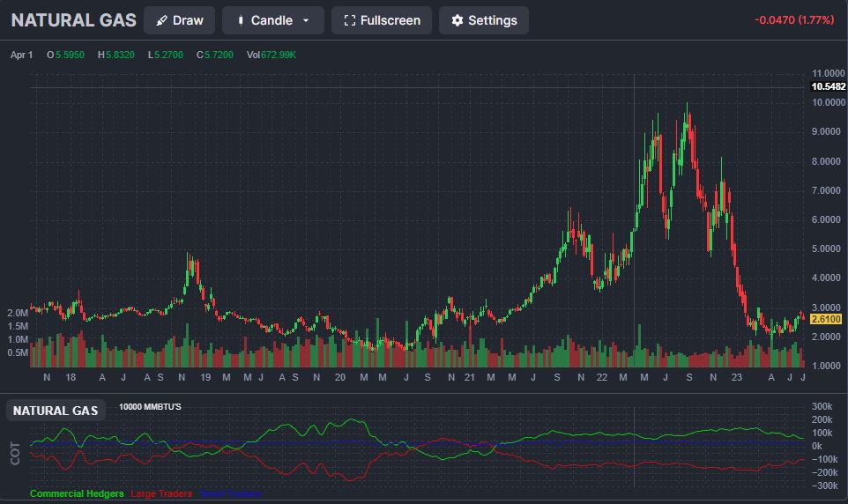
Task: Click the 22 year marker on time axis
Action: (x=602, y=377)
